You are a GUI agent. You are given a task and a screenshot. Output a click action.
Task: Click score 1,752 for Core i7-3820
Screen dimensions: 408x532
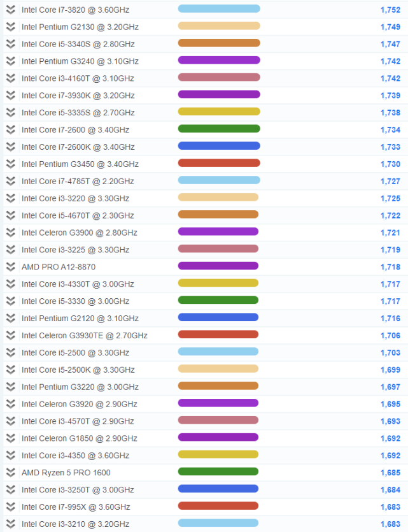tap(390, 10)
